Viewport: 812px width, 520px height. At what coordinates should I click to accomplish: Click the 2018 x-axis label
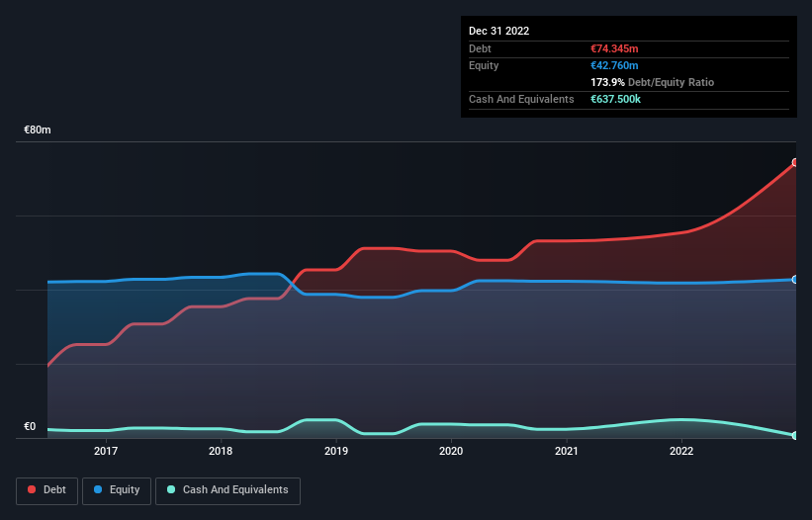[221, 451]
